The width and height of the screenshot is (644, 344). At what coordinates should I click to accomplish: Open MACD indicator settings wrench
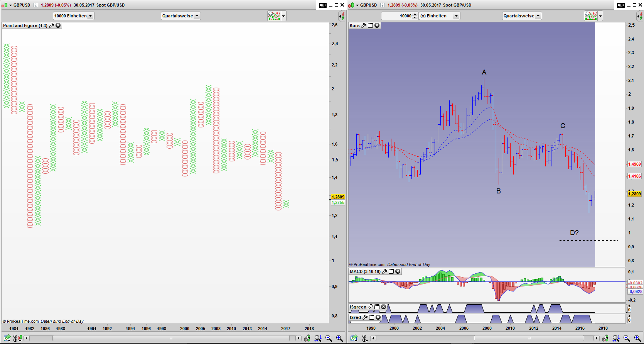[x=385, y=271]
